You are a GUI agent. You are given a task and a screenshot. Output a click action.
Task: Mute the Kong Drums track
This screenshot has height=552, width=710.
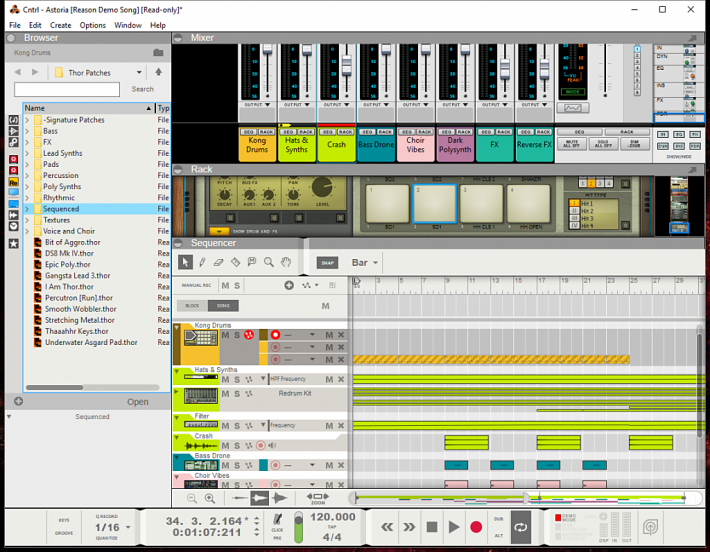(x=225, y=335)
